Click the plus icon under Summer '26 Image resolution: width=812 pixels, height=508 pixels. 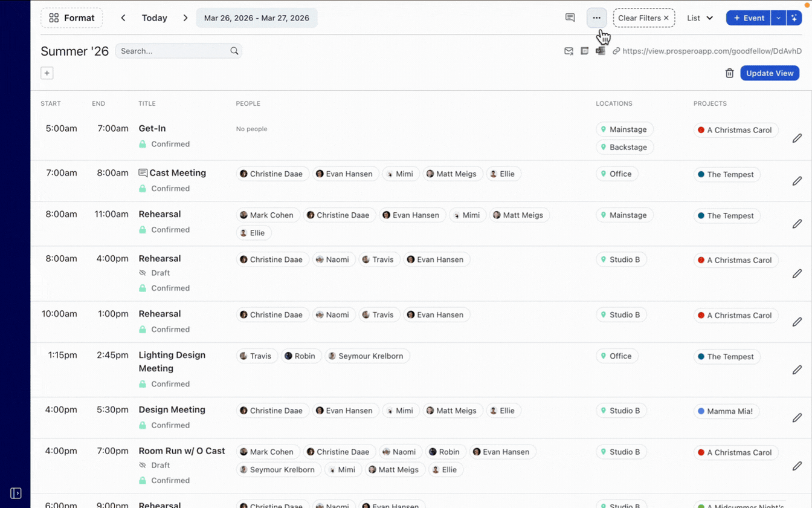[47, 73]
